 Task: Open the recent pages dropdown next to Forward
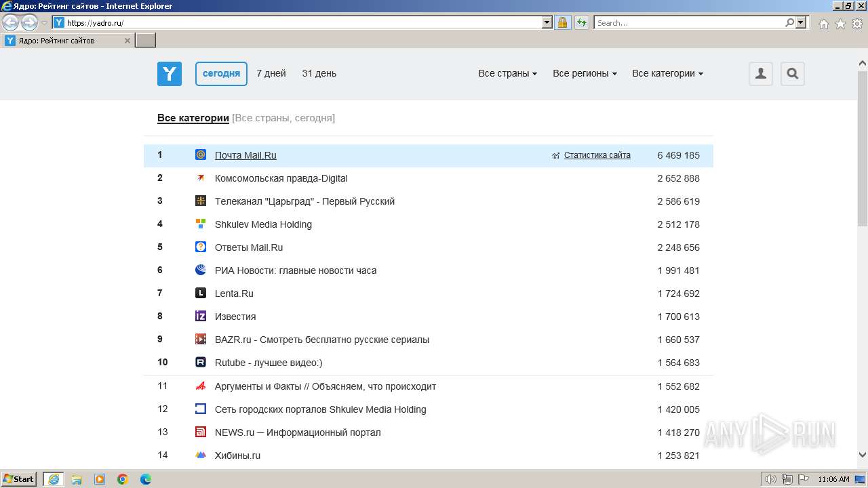pyautogui.click(x=45, y=23)
